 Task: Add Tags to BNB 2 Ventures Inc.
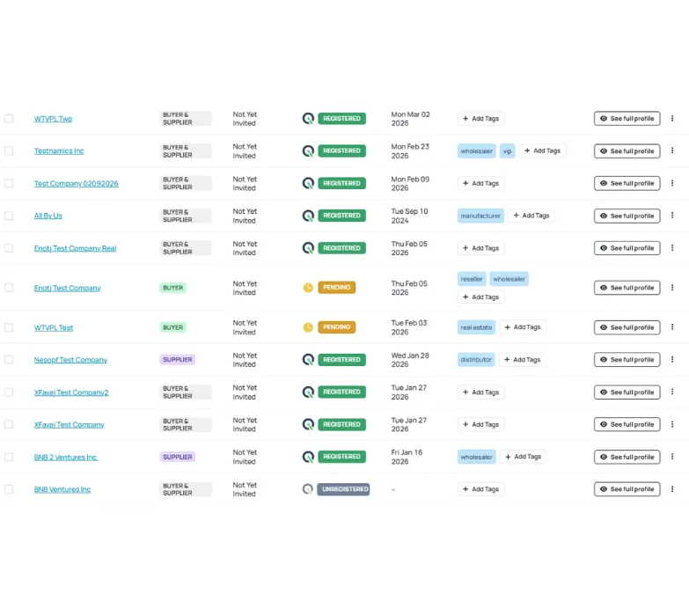pyautogui.click(x=524, y=457)
